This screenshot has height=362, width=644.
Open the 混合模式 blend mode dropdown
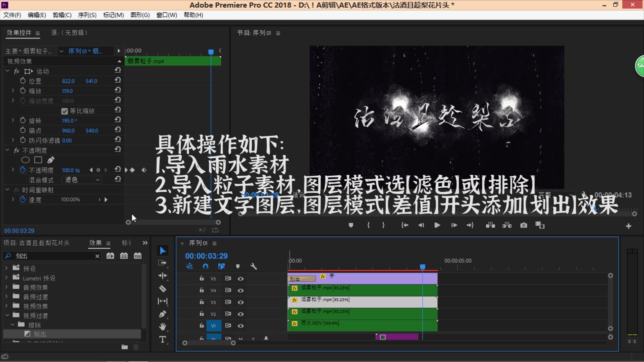pyautogui.click(x=82, y=180)
